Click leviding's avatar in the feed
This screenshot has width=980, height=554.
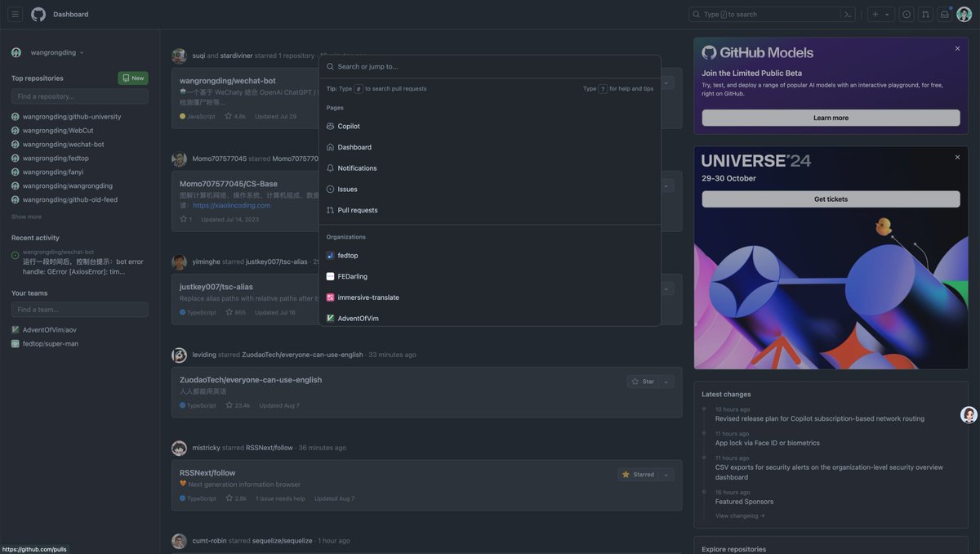pos(179,355)
